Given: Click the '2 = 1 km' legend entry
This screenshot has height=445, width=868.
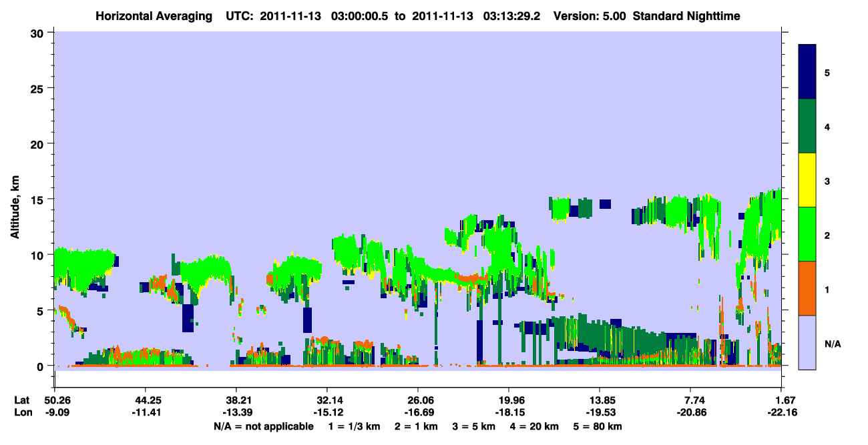Looking at the screenshot, I should 417,426.
